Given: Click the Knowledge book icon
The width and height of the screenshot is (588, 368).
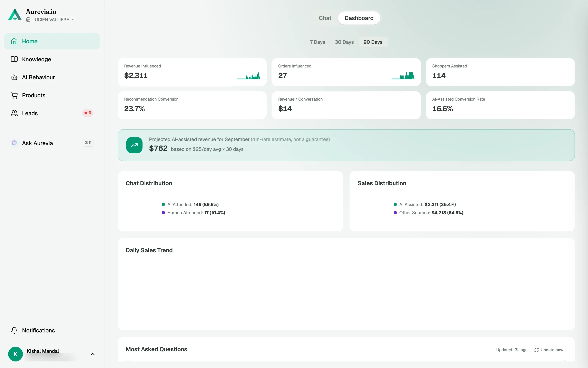Looking at the screenshot, I should [x=14, y=59].
